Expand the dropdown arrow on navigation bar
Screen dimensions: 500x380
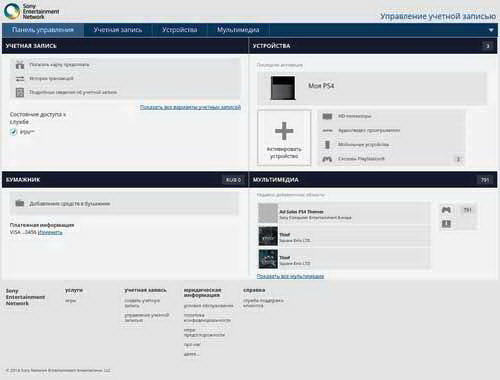pos(491,30)
